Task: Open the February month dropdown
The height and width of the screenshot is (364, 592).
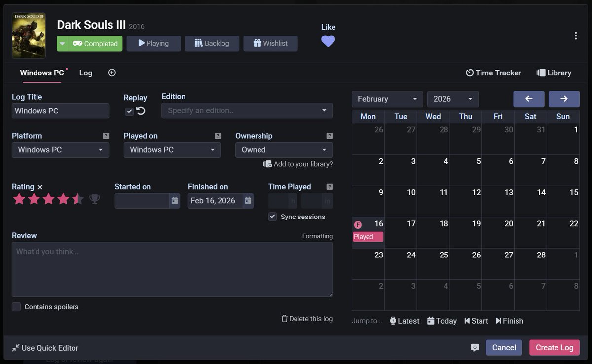Action: click(x=387, y=99)
